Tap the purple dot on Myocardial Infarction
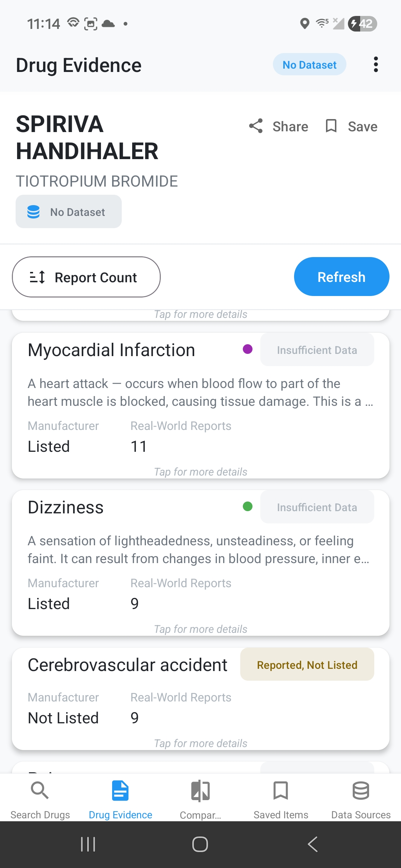 [248, 349]
